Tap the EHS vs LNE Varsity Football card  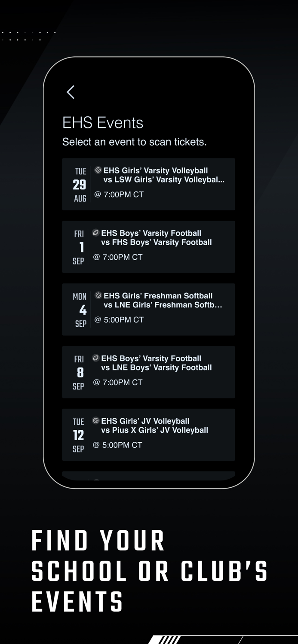pos(148,372)
